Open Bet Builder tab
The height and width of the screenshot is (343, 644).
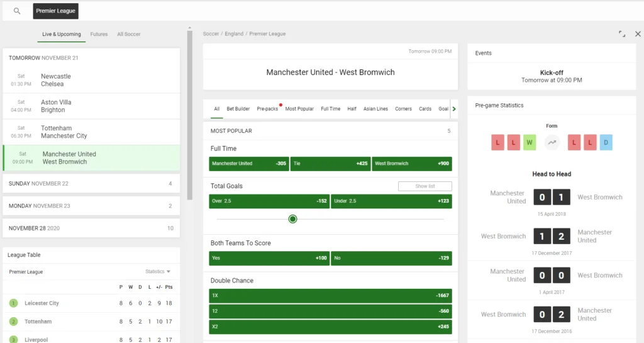point(238,109)
